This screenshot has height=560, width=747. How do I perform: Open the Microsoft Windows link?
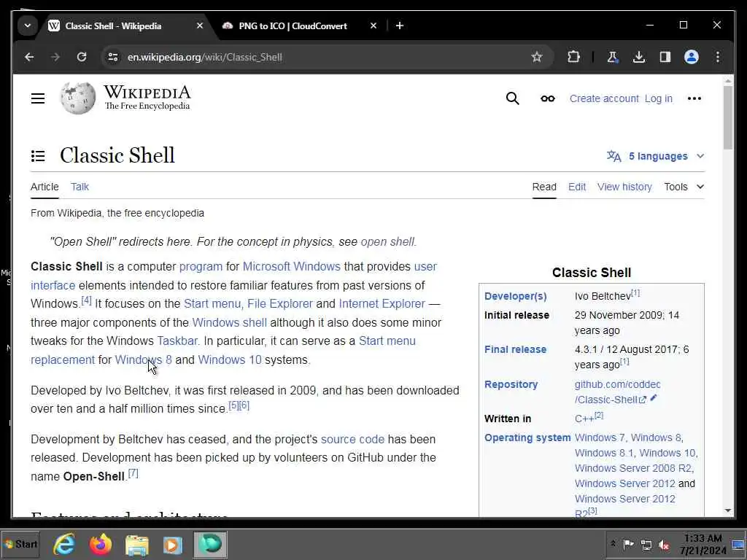point(292,266)
